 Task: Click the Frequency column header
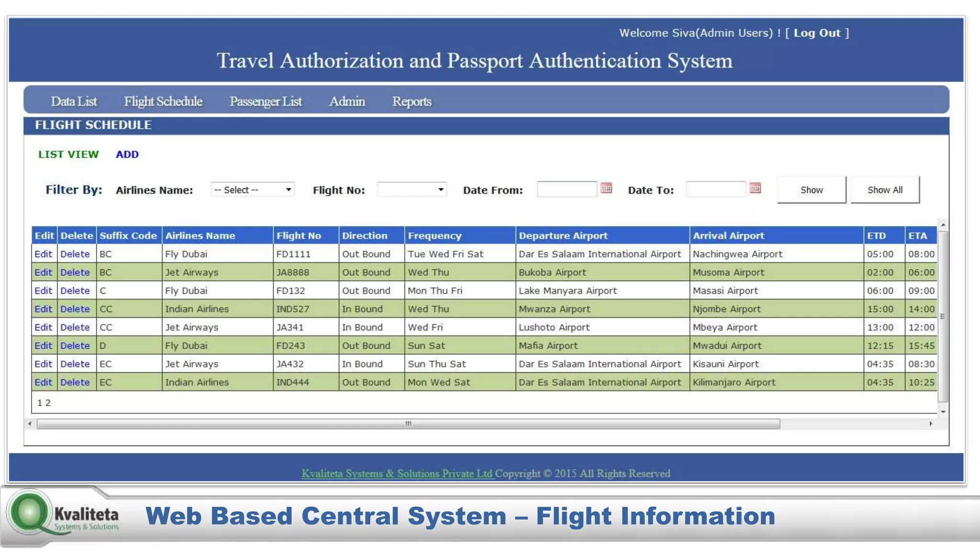(460, 235)
